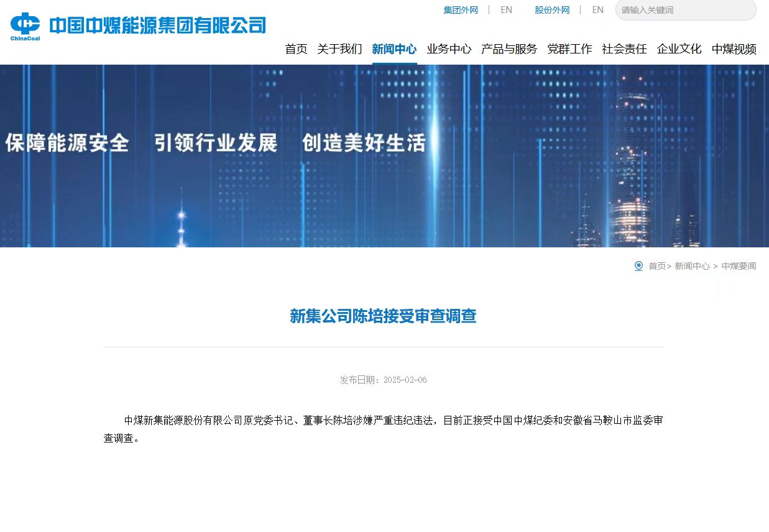Screen dimensions: 769x532
Task: Open the 关于我们 menu
Action: [339, 49]
